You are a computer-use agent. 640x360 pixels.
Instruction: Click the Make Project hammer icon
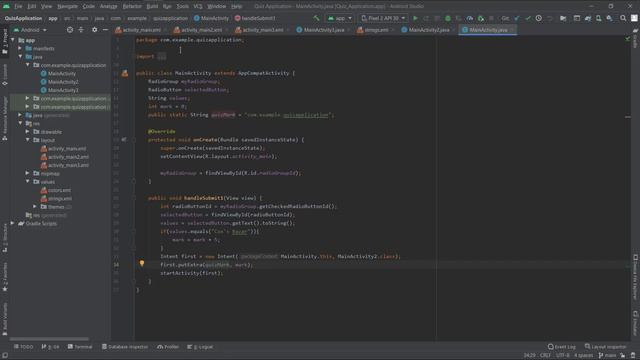[x=316, y=18]
